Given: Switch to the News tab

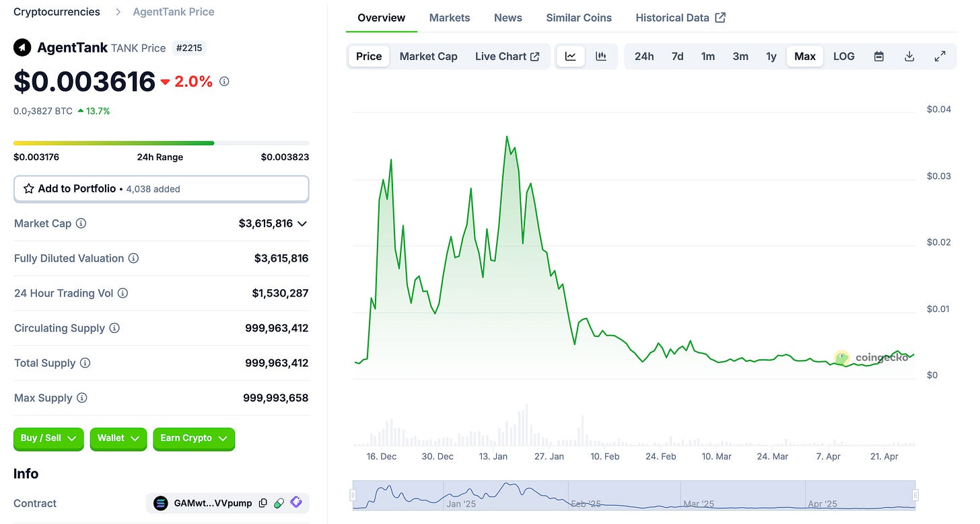Looking at the screenshot, I should pyautogui.click(x=508, y=17).
